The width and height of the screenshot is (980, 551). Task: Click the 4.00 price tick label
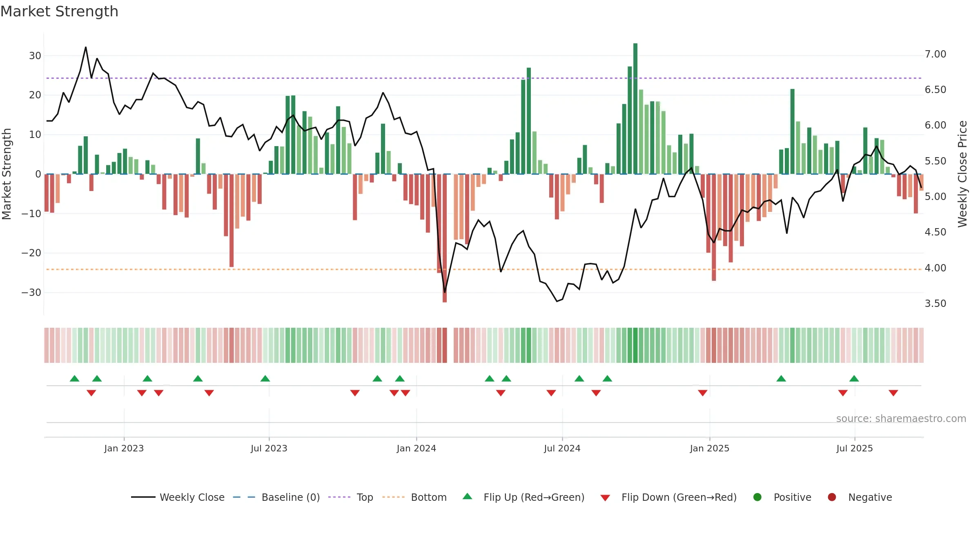tap(935, 268)
